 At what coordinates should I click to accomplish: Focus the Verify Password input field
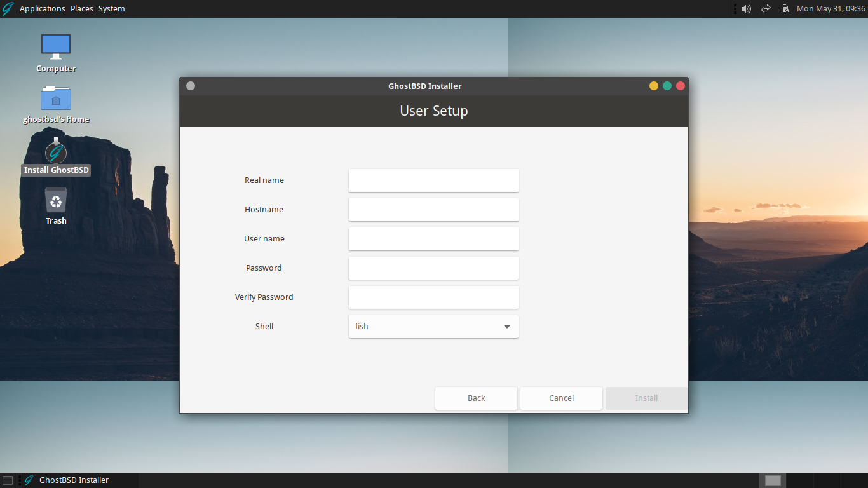[x=433, y=297]
